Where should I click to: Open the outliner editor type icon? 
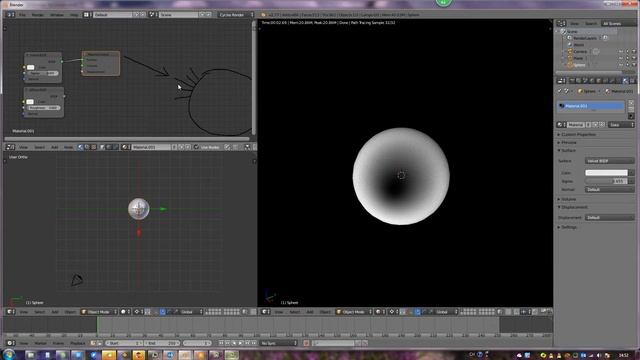tap(562, 24)
